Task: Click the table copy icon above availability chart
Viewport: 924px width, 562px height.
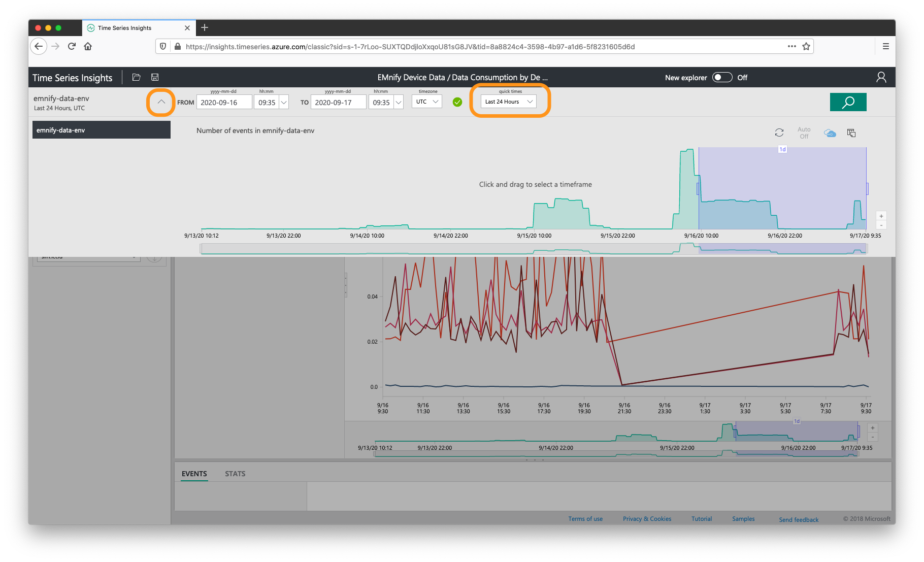Action: click(851, 133)
